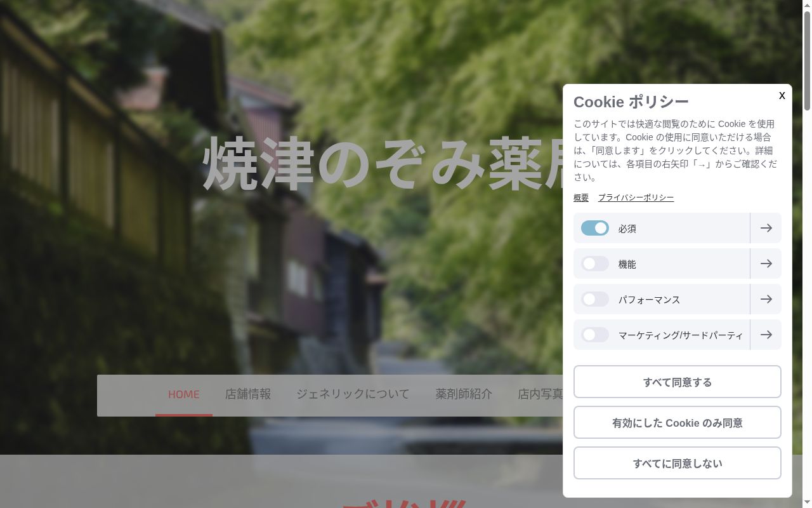Open the 店内写真 navigation item

(x=540, y=395)
